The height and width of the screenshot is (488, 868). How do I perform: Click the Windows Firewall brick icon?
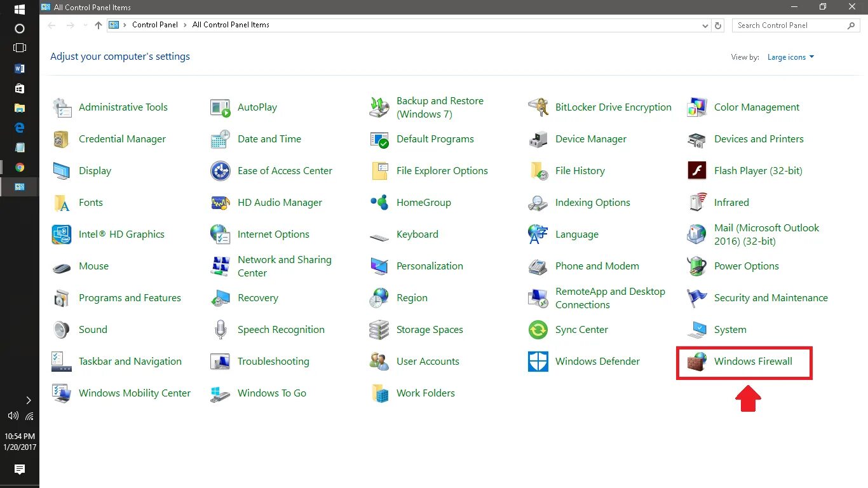[697, 362]
